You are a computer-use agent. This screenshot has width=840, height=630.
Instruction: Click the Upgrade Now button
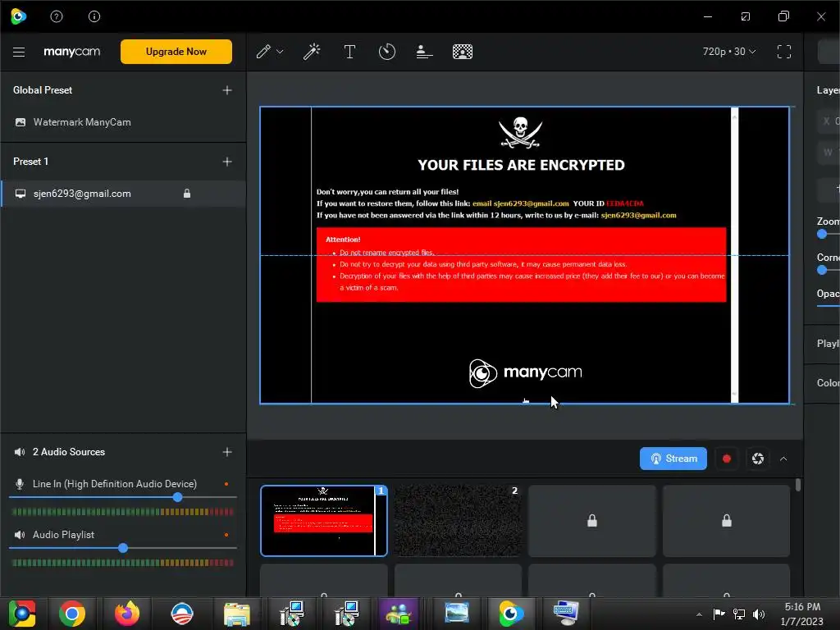[176, 52]
